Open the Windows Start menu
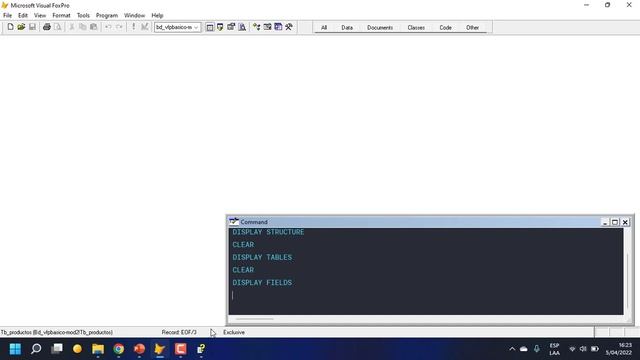The width and height of the screenshot is (640, 360). click(15, 349)
